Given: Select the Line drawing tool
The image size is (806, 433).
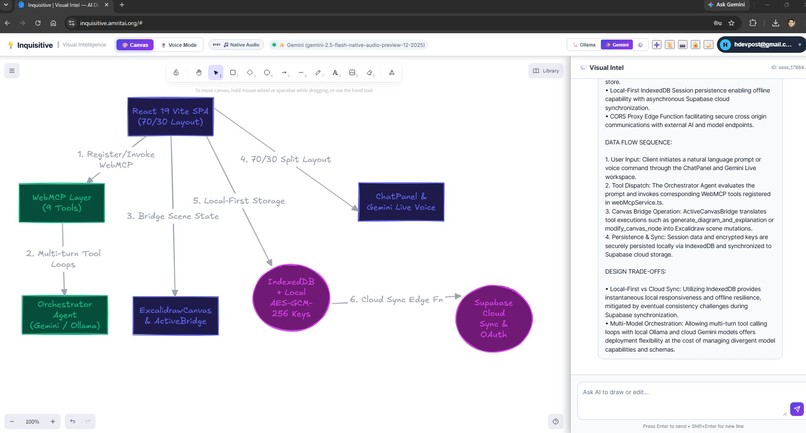Looking at the screenshot, I should click(x=301, y=73).
